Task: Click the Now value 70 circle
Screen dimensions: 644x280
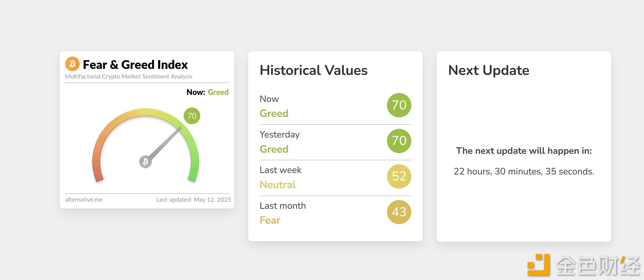Action: point(399,105)
